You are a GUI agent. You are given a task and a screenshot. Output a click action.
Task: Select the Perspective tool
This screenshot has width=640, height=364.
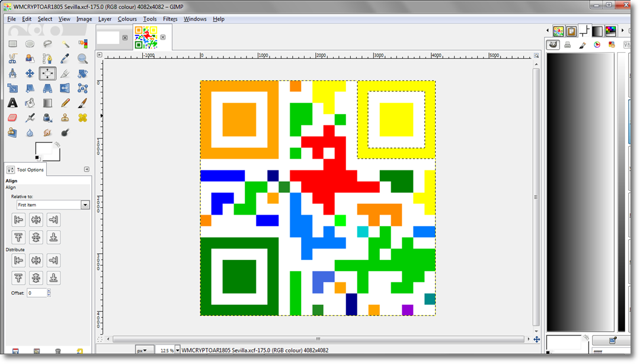[47, 88]
